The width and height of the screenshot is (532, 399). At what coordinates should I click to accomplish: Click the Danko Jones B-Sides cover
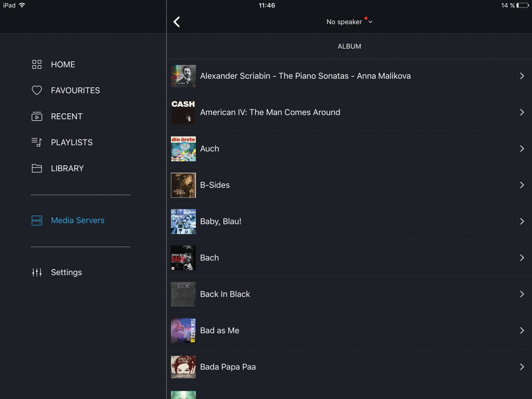coord(183,185)
